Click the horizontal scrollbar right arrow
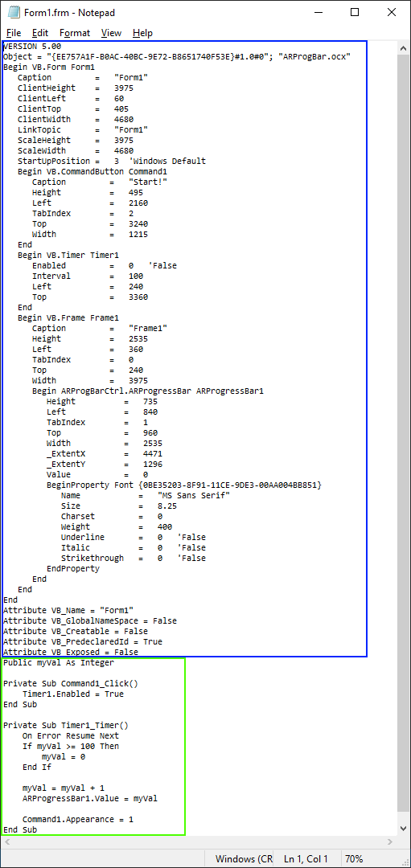The image size is (411, 868). (392, 841)
